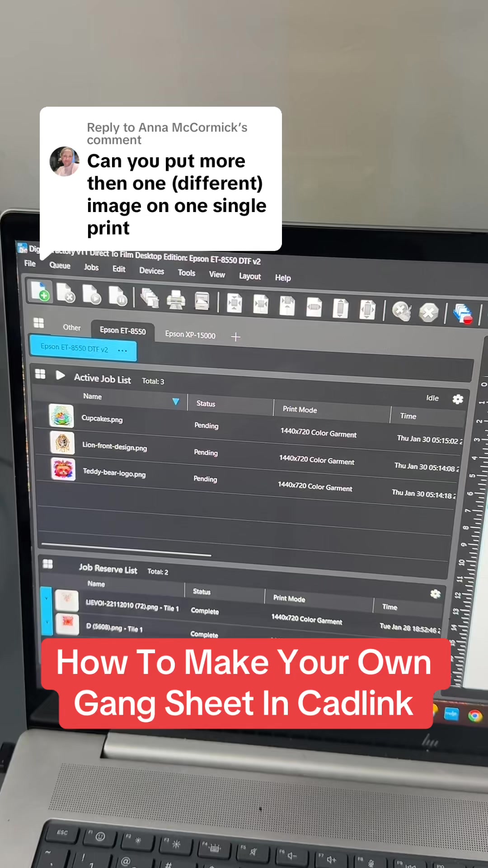Open the File menu
Screen dimensions: 488x868
click(30, 264)
